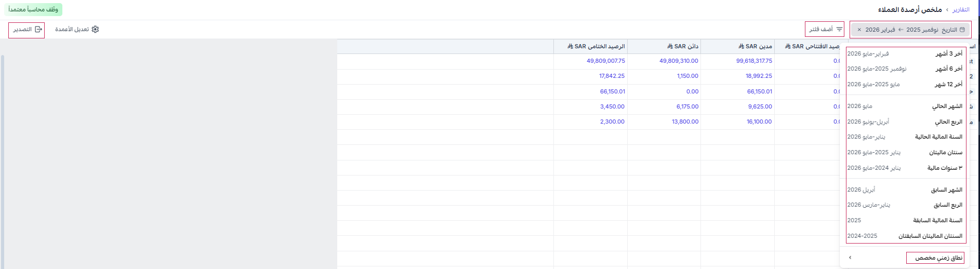This screenshot has height=269, width=980.
Task: Open debit value 99,618,317.75
Action: (x=754, y=61)
